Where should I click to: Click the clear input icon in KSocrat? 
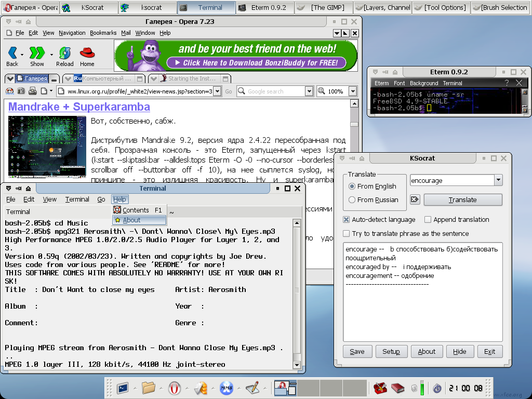click(x=415, y=199)
